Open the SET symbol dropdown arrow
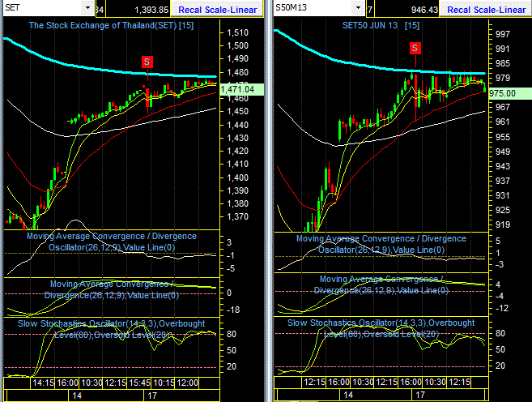Screen dimensions: 532x402 click(88, 7)
